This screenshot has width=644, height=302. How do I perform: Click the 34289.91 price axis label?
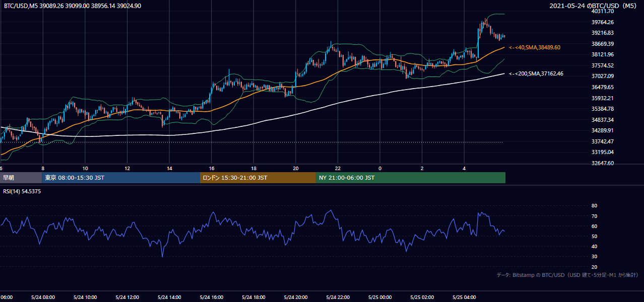click(x=603, y=130)
